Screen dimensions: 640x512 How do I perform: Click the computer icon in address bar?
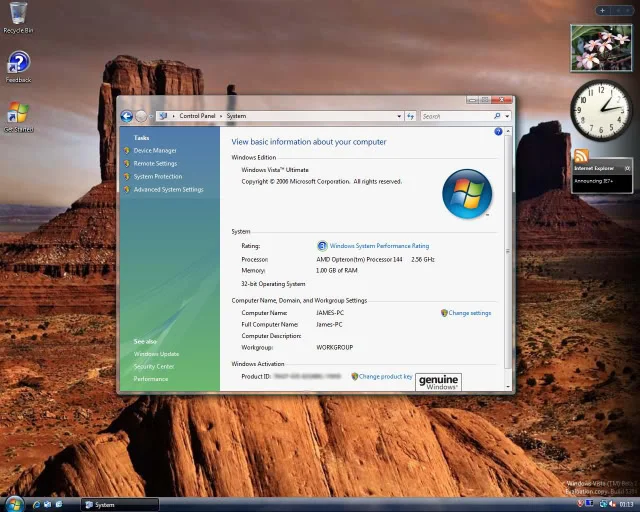[163, 116]
